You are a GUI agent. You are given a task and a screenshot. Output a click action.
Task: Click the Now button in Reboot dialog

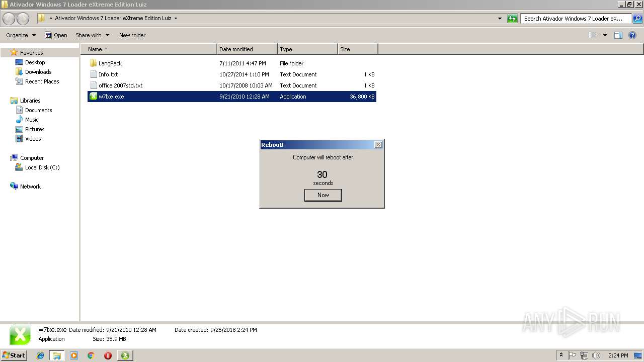coord(323,195)
